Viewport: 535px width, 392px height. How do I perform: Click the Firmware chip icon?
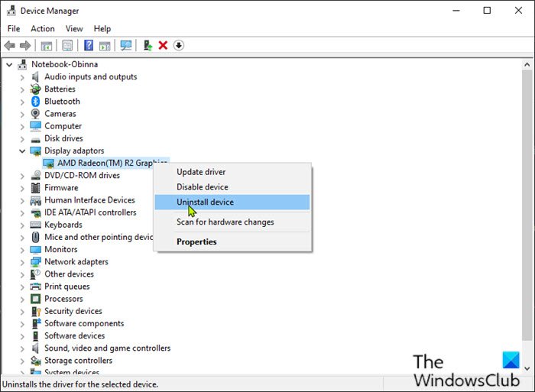[35, 188]
